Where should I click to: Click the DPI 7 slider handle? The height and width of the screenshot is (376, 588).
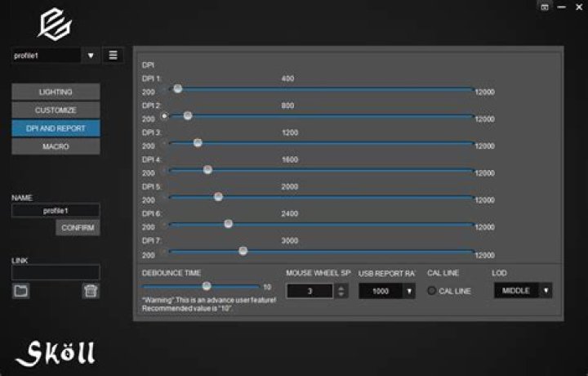point(243,251)
